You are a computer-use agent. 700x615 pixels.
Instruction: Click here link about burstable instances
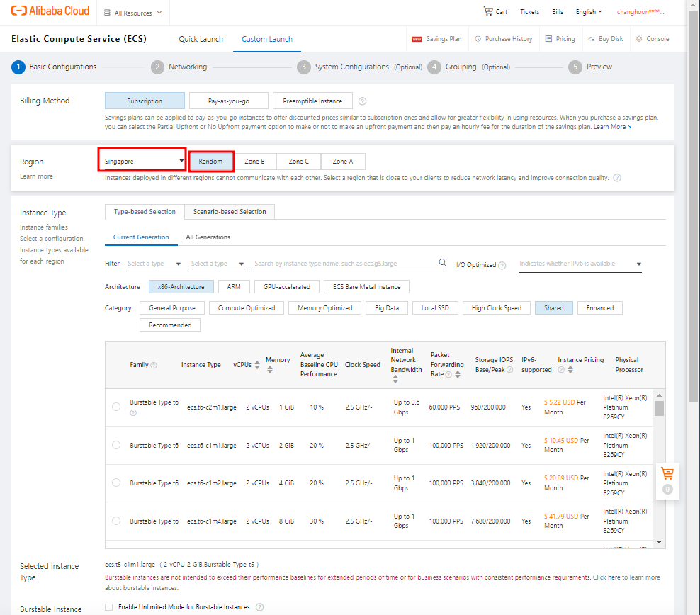pos(614,577)
